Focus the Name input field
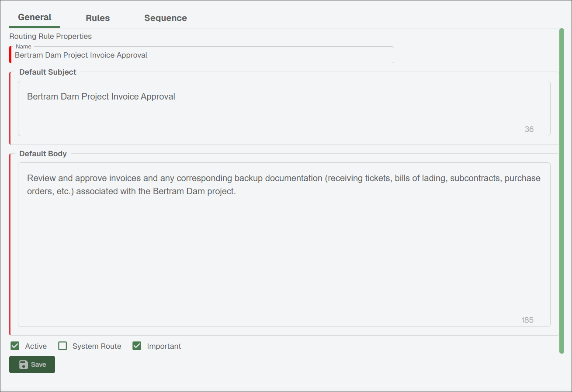This screenshot has height=392, width=572. coord(203,55)
